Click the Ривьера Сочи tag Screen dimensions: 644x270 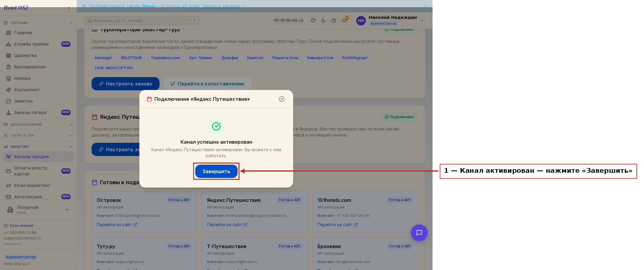click(320, 58)
